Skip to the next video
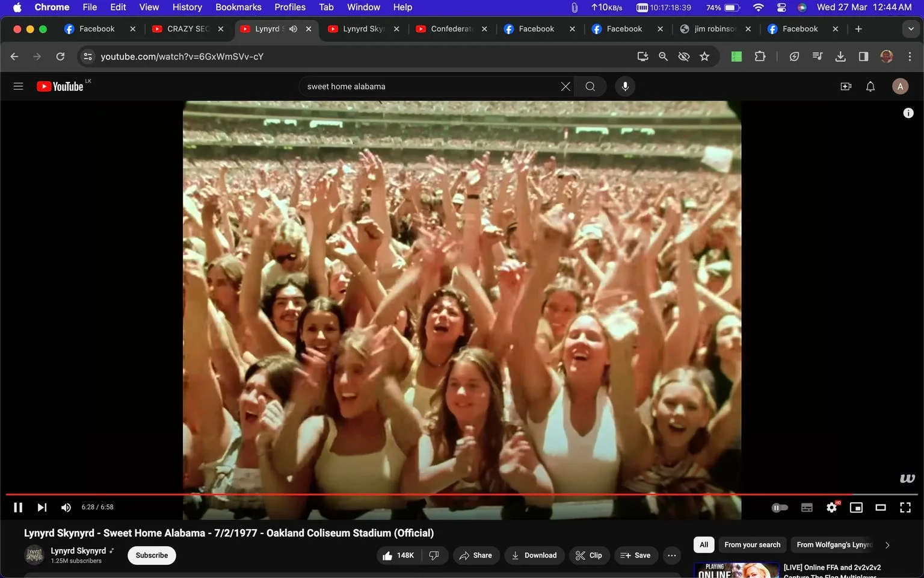Image resolution: width=924 pixels, height=578 pixels. (x=42, y=508)
